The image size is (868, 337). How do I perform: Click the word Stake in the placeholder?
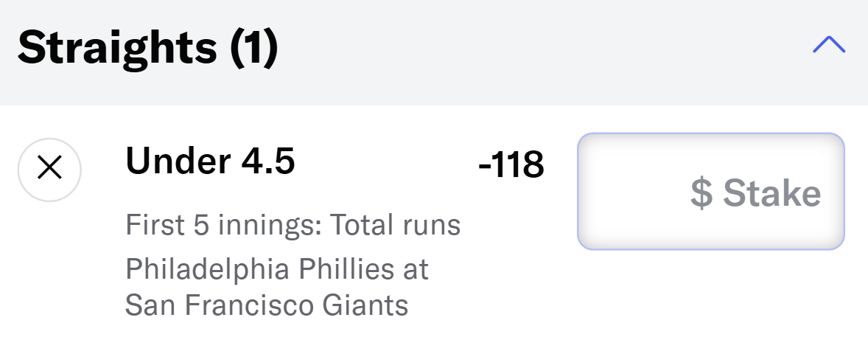[x=771, y=193]
